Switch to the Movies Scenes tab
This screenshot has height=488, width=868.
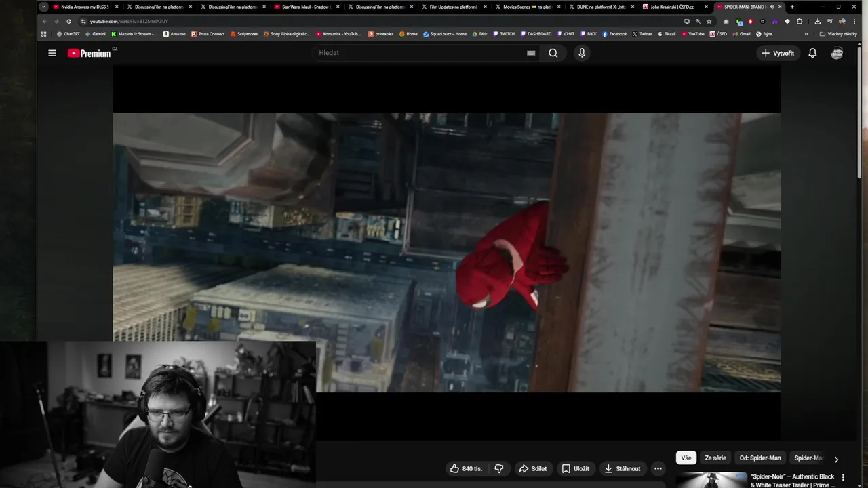(527, 7)
